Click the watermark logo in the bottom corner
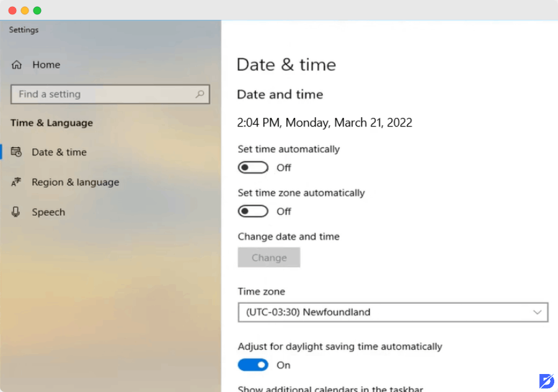The image size is (558, 392). (546, 380)
